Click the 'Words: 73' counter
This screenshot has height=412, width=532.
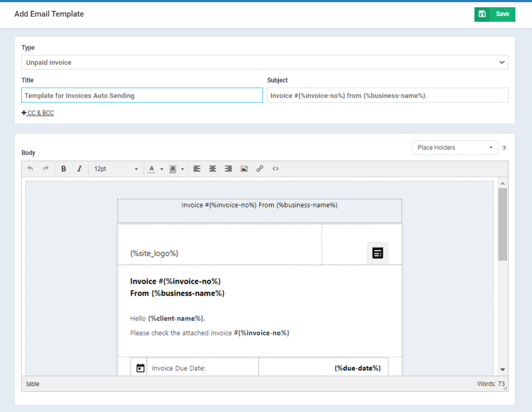(490, 384)
